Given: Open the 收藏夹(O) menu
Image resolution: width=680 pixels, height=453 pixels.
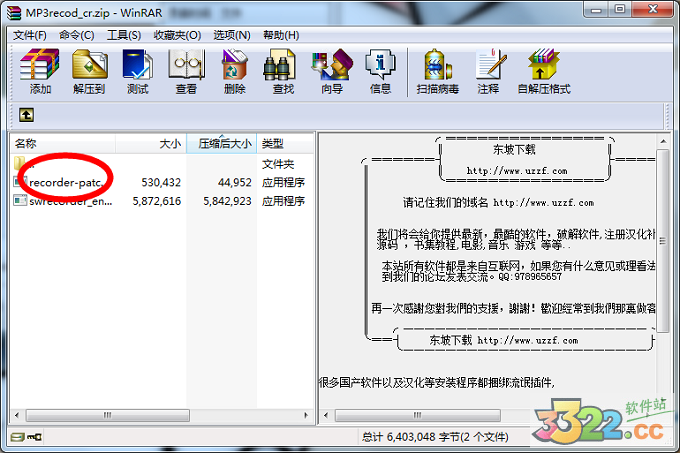Looking at the screenshot, I should click(177, 35).
